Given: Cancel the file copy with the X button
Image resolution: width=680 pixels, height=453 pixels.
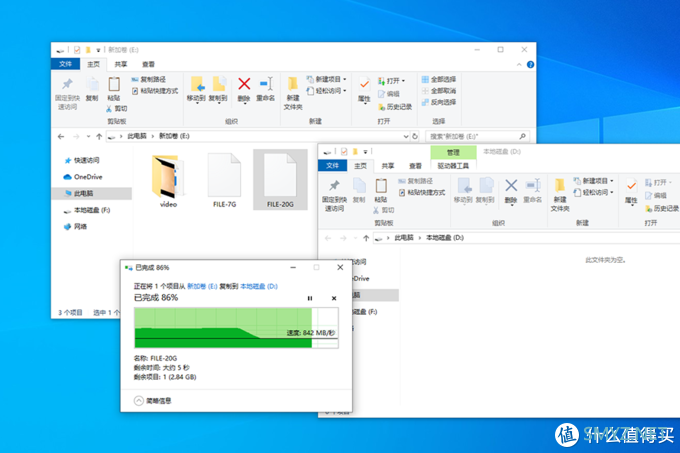Looking at the screenshot, I should tap(334, 298).
